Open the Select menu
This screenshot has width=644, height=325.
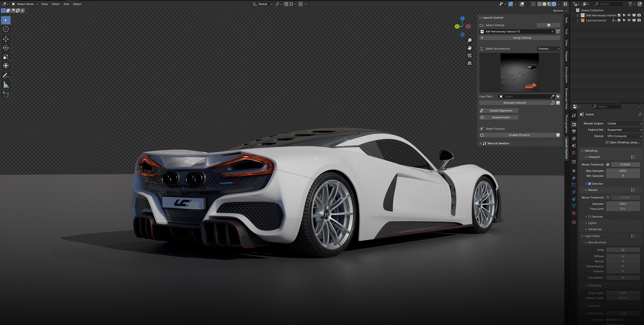pyautogui.click(x=56, y=4)
